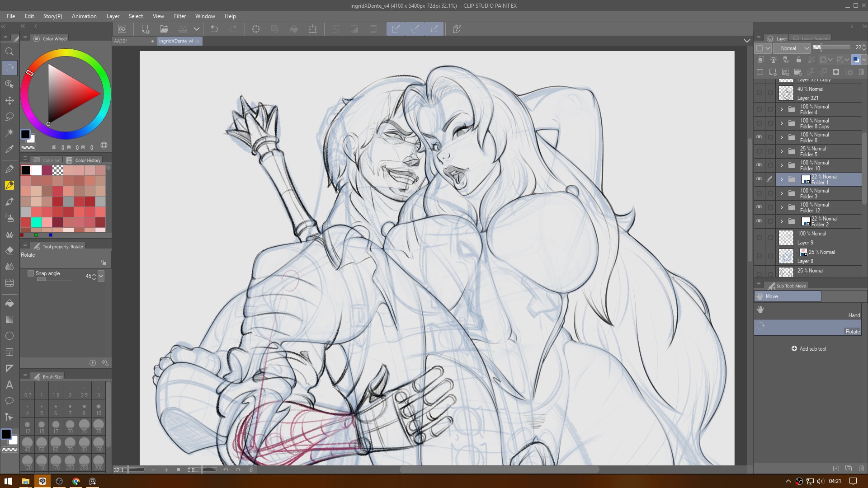Screen dimensions: 868x488
Task: Click the canvas zoom value field 32.1
Action: pos(119,470)
